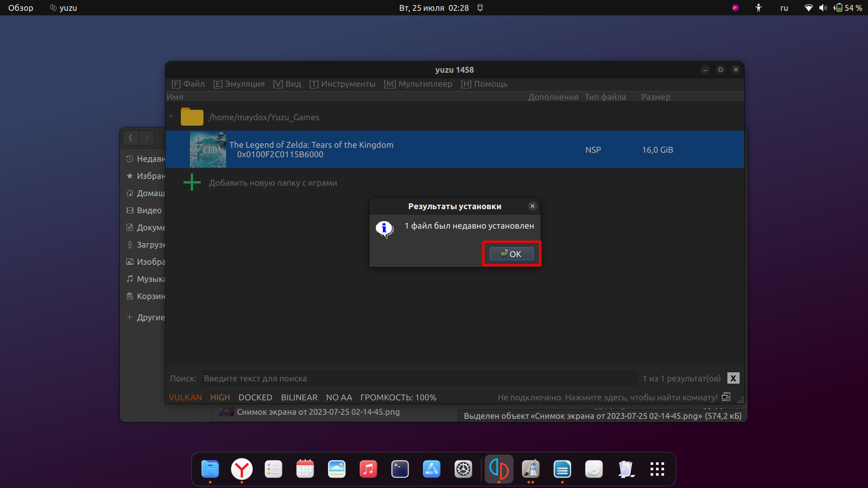Open the accessibility menu icon

pyautogui.click(x=759, y=8)
